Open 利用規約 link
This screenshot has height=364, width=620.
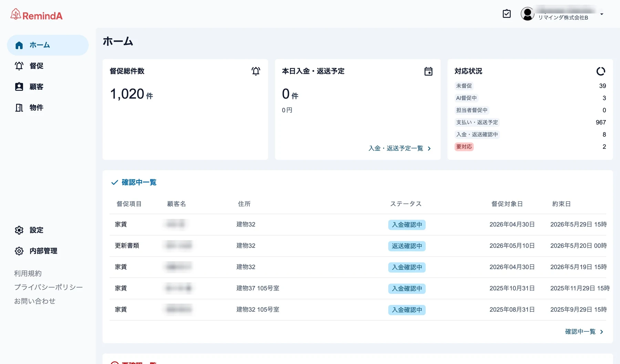coord(28,274)
